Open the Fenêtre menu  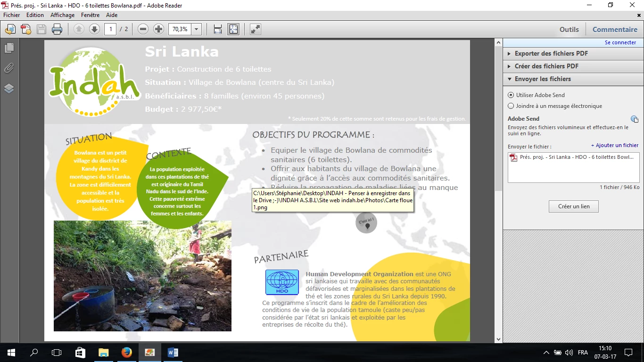pos(90,15)
